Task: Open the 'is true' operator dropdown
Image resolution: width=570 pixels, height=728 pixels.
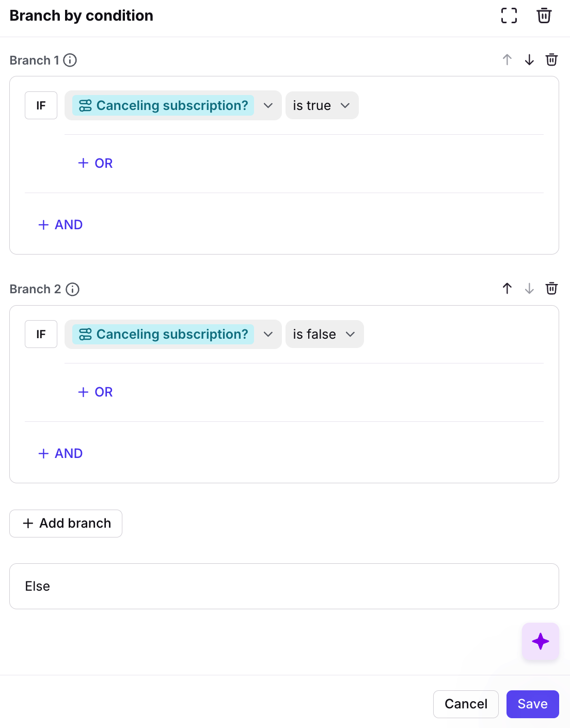Action: click(322, 105)
